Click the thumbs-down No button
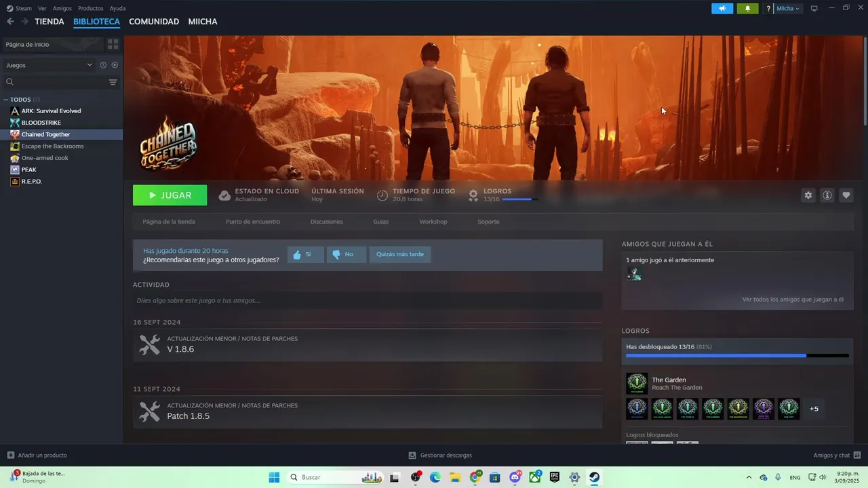The width and height of the screenshot is (868, 488). 346,254
